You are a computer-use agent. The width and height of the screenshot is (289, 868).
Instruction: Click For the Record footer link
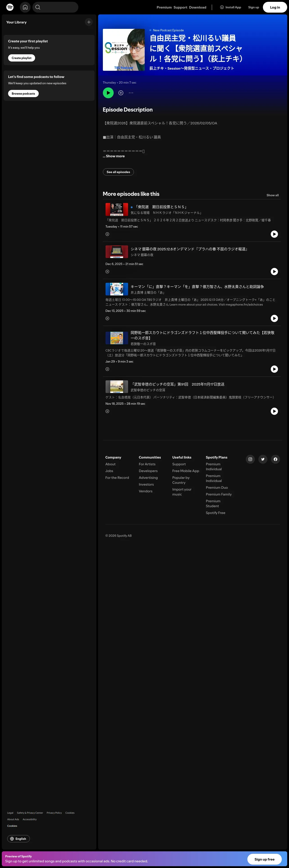coord(117,478)
